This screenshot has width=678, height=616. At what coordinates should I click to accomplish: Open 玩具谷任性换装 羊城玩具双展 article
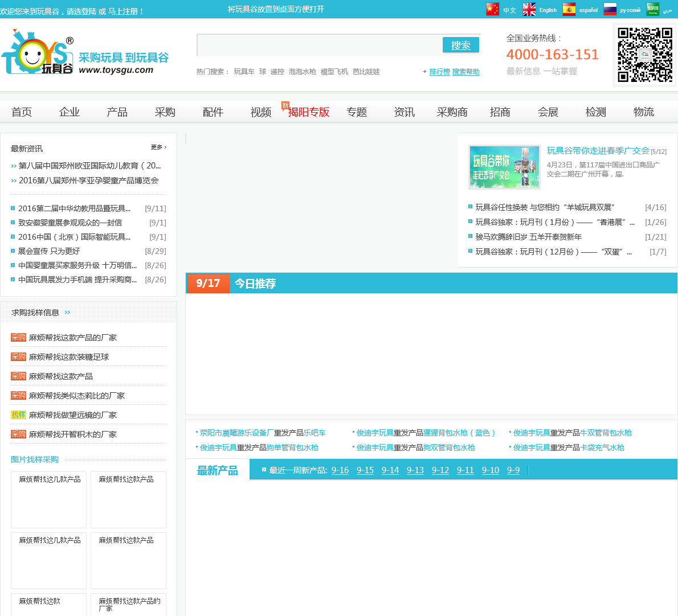tap(545, 207)
